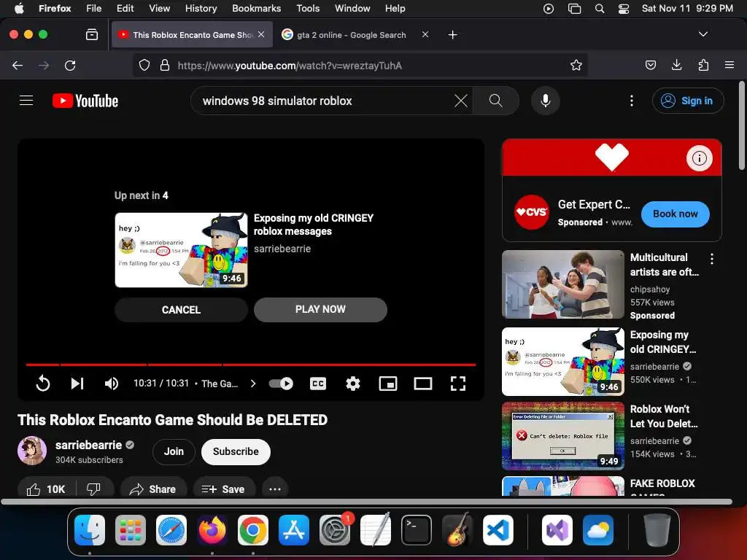Screen dimensions: 747x560
Task: Close the Roblox Encanto tab
Action: tap(261, 34)
